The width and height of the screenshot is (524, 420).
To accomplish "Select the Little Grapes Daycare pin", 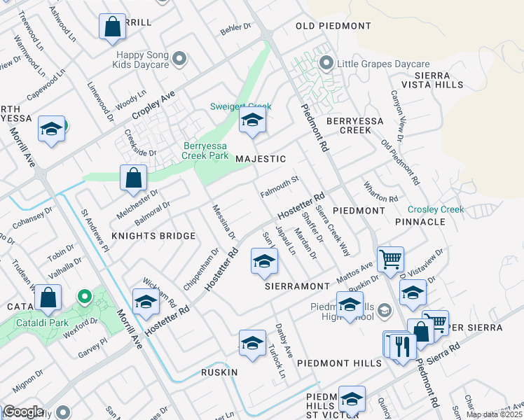I will coord(326,63).
